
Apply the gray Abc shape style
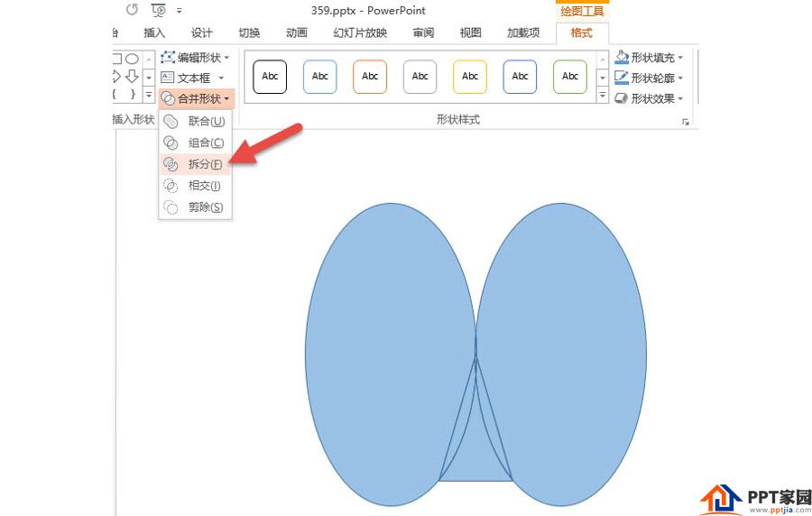click(x=420, y=77)
